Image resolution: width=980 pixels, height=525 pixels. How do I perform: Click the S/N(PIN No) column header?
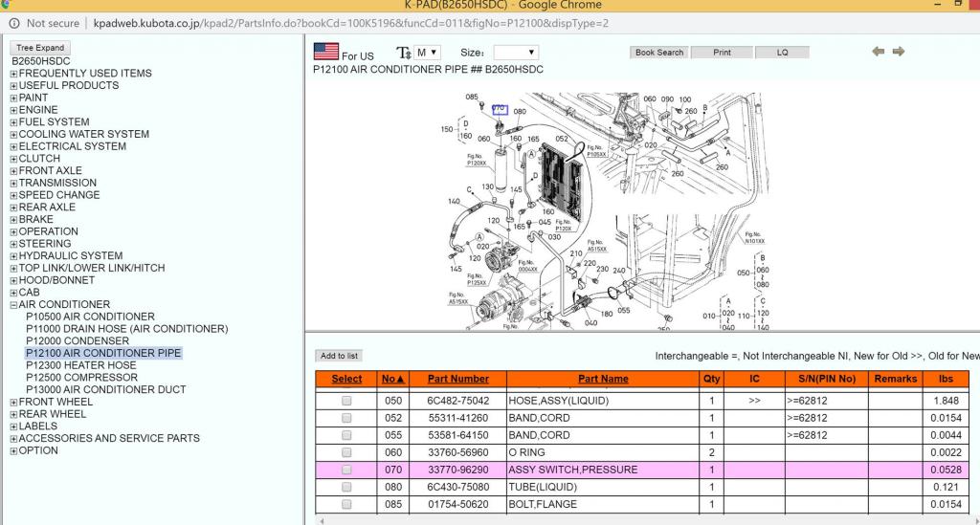(827, 379)
